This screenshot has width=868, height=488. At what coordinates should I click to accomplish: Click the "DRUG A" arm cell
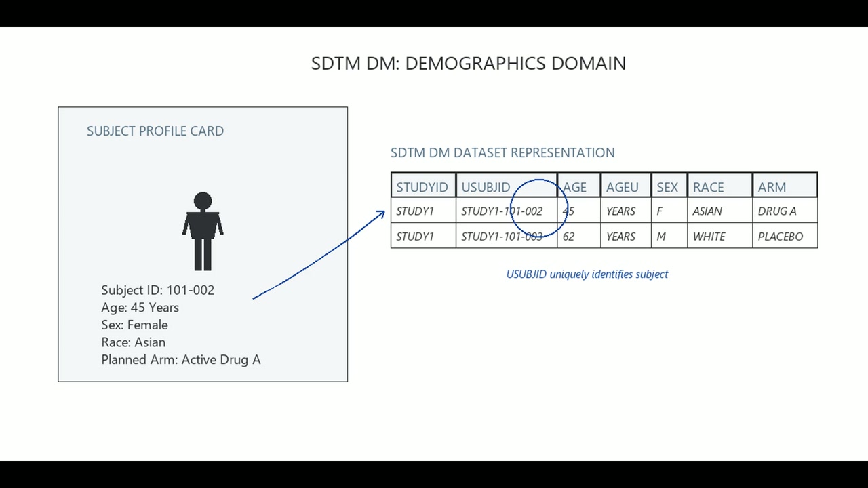point(785,211)
